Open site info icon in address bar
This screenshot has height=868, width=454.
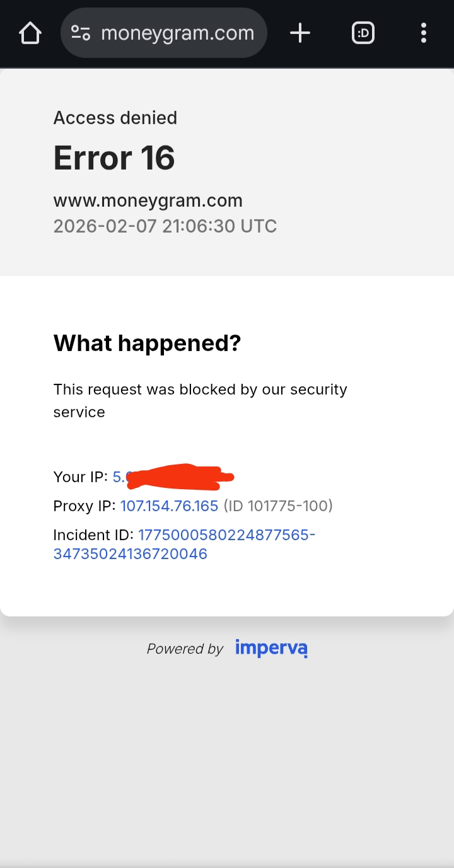[x=81, y=33]
